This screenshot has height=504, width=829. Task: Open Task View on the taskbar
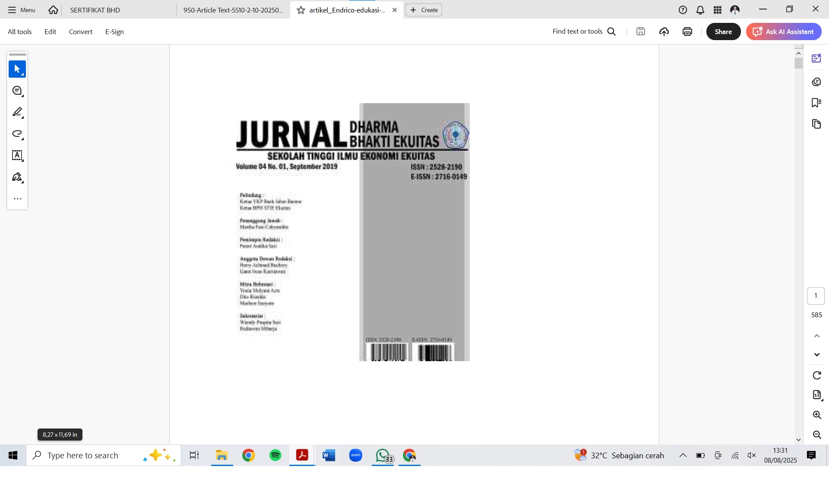pyautogui.click(x=194, y=455)
